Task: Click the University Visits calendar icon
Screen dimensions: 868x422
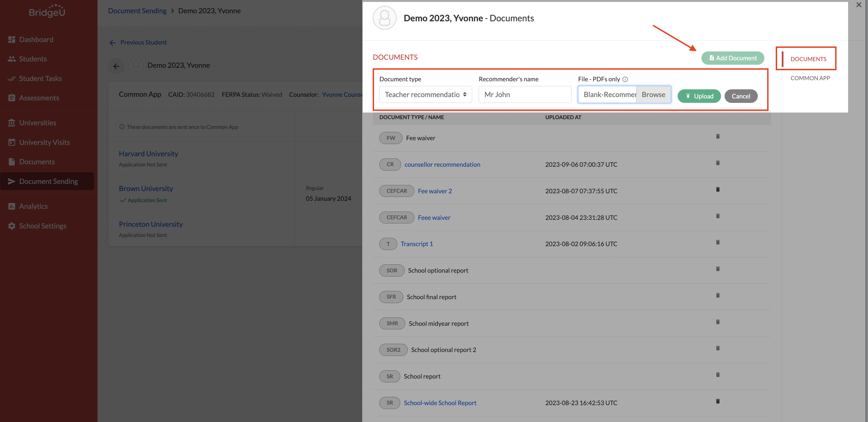Action: pyautogui.click(x=12, y=142)
